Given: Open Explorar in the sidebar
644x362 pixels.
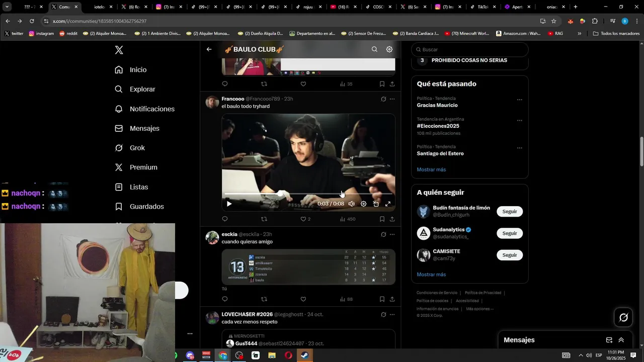Looking at the screenshot, I should click(x=135, y=89).
